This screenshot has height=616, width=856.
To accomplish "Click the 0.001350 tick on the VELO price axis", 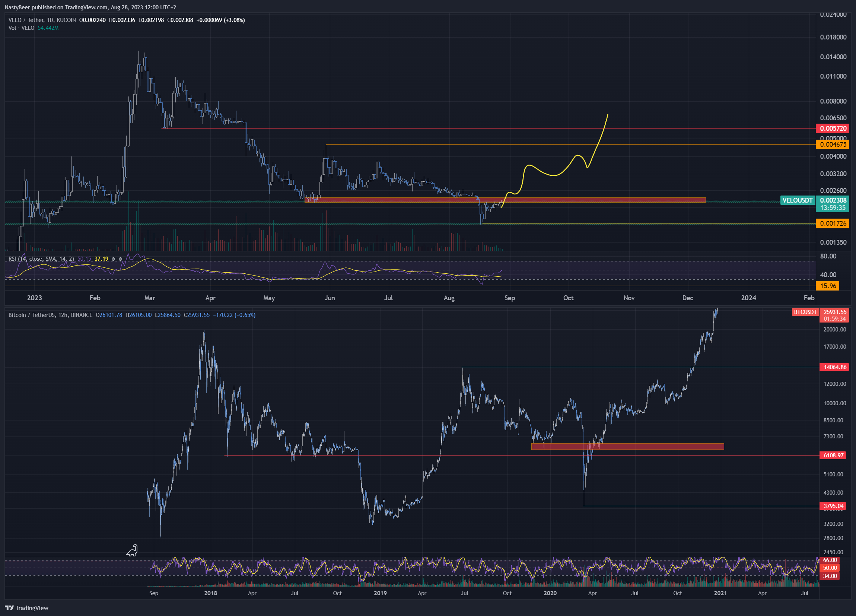I will (x=833, y=242).
